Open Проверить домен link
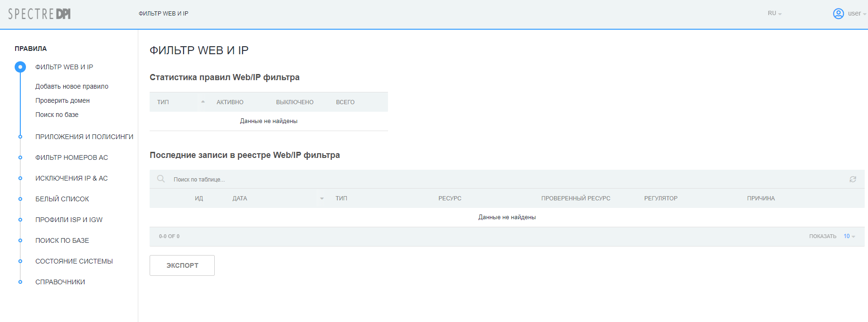The image size is (868, 322). coord(62,100)
